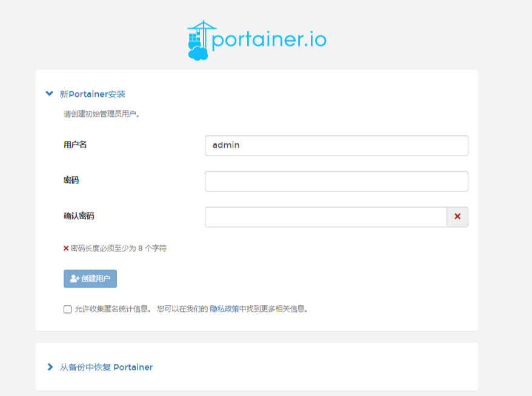
Task: Click the 密码长度必须至少为 8 个字符 message
Action: tap(119, 248)
